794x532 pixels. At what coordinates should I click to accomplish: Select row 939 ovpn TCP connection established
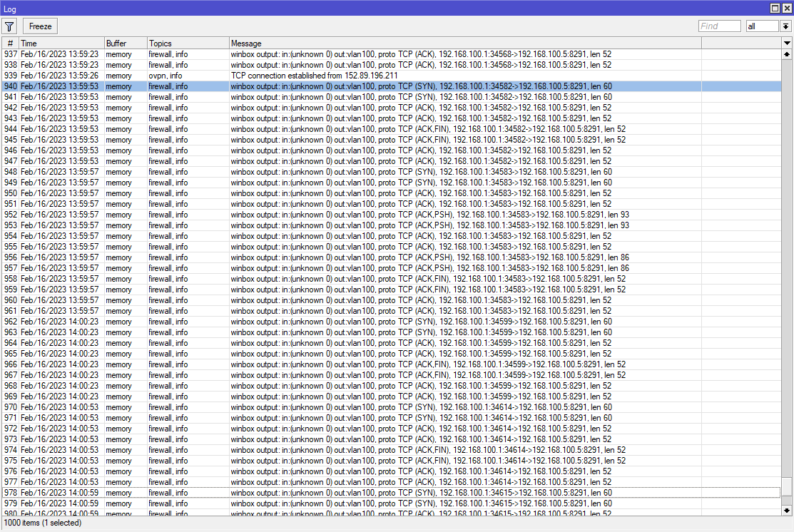[392, 76]
